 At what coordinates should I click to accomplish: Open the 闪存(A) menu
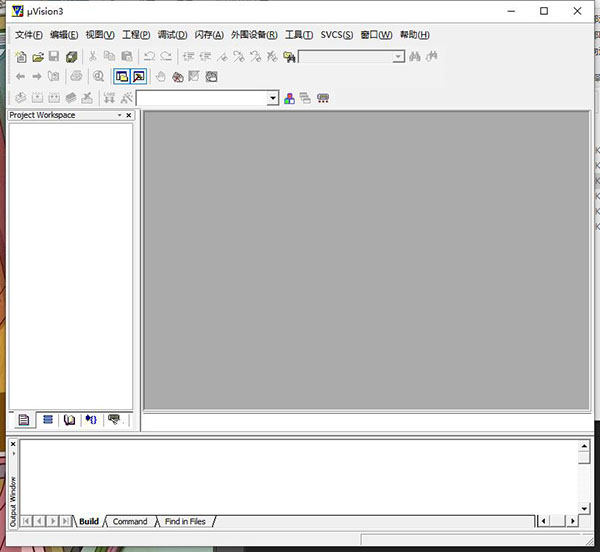tap(209, 35)
